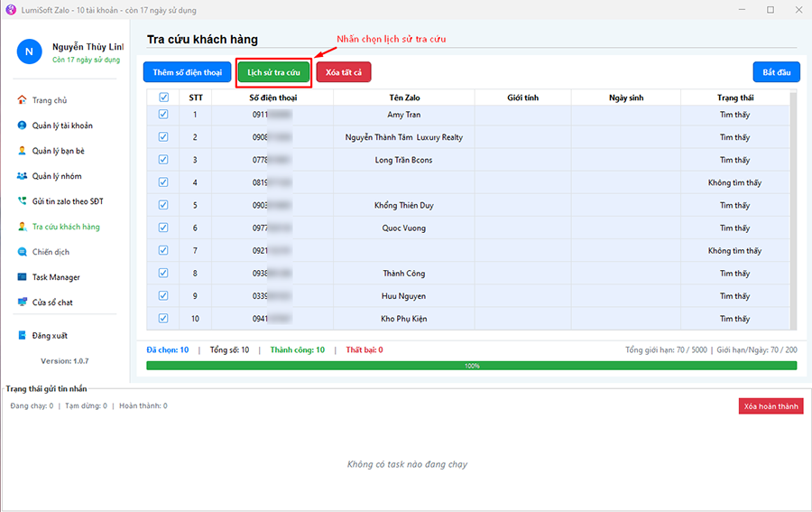Open the Task Manager icon
The height and width of the screenshot is (512, 812).
click(x=22, y=277)
